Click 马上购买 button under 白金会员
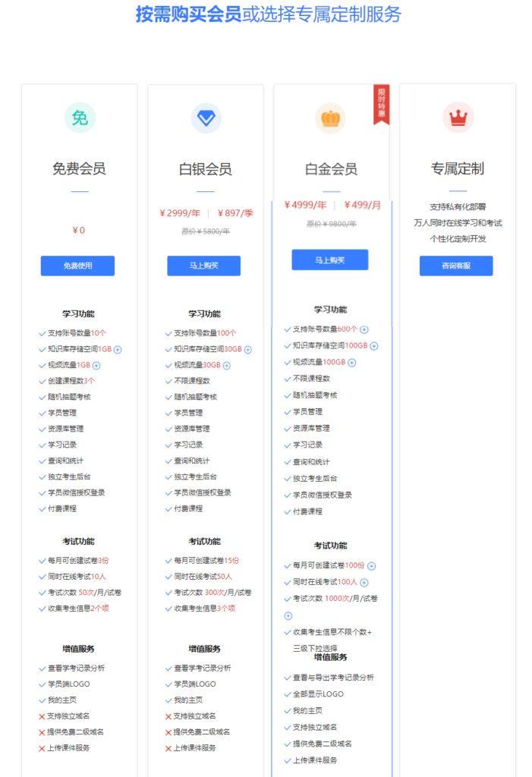This screenshot has height=777, width=532. (330, 260)
